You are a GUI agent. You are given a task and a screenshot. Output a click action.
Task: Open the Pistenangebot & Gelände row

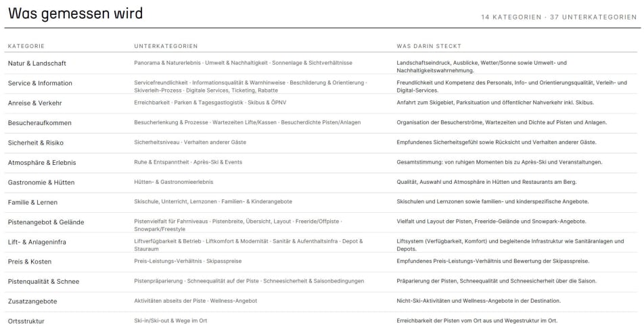pos(321,222)
